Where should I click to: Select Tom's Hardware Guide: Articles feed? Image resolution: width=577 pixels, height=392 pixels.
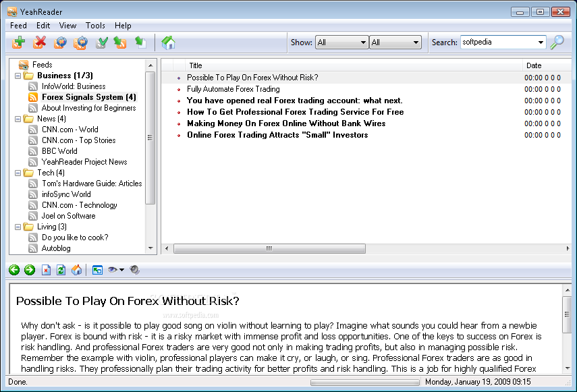[92, 184]
